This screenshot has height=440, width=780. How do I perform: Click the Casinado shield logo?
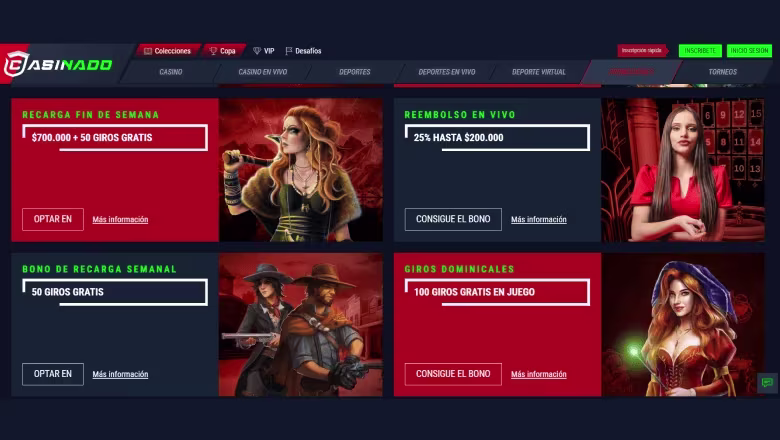click(x=16, y=64)
